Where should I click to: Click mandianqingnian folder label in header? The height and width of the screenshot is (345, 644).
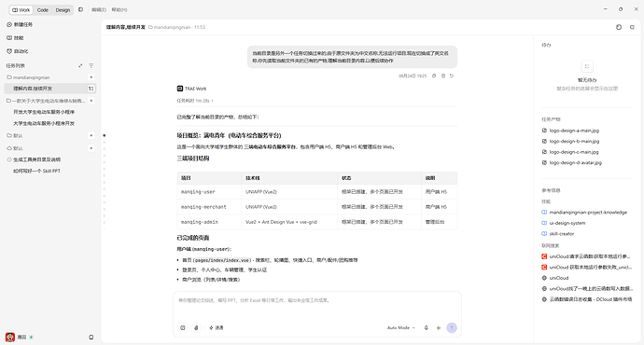(171, 27)
